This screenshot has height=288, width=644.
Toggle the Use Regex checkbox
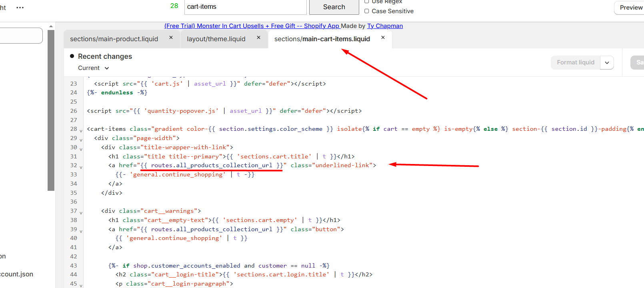366,2
